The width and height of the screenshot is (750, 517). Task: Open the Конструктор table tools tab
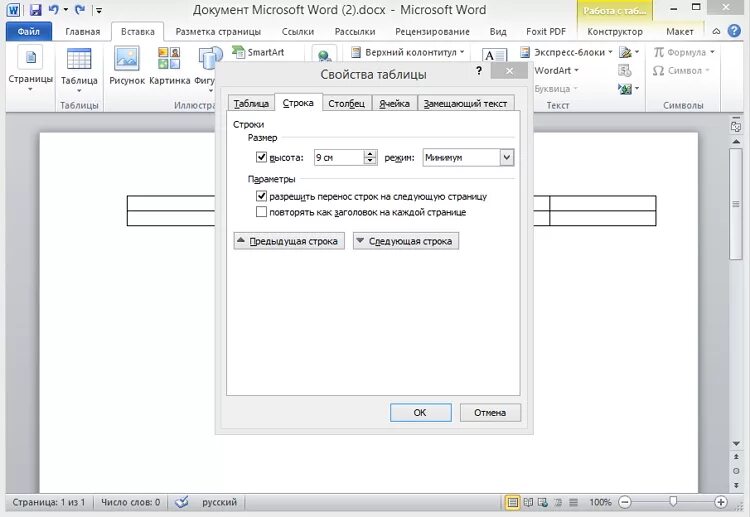click(615, 32)
